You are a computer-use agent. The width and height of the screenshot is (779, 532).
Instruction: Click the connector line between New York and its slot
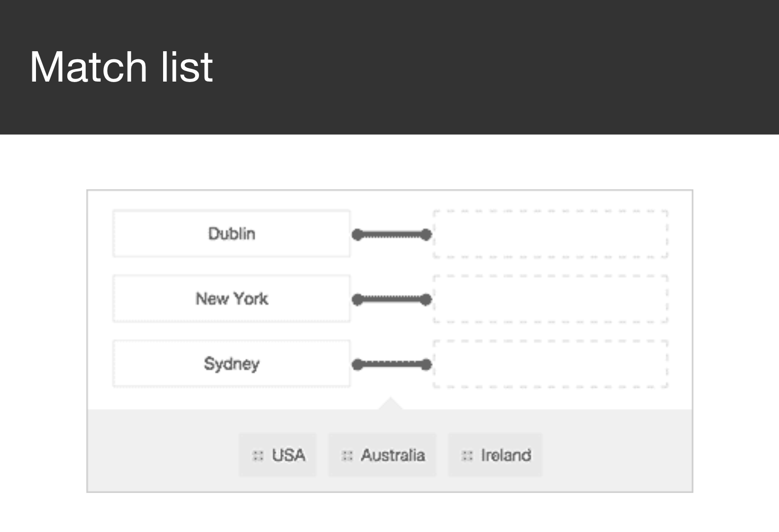pos(393,299)
